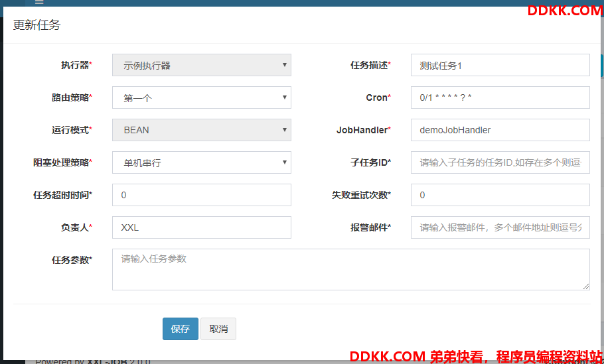Open the 运行模式 BEAN dropdown

coord(201,130)
